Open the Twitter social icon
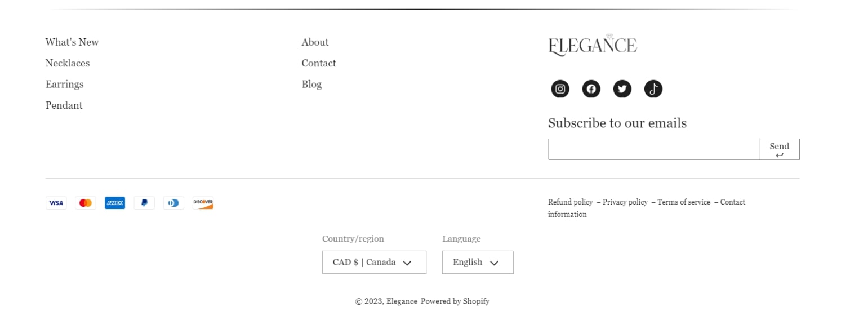 click(622, 88)
